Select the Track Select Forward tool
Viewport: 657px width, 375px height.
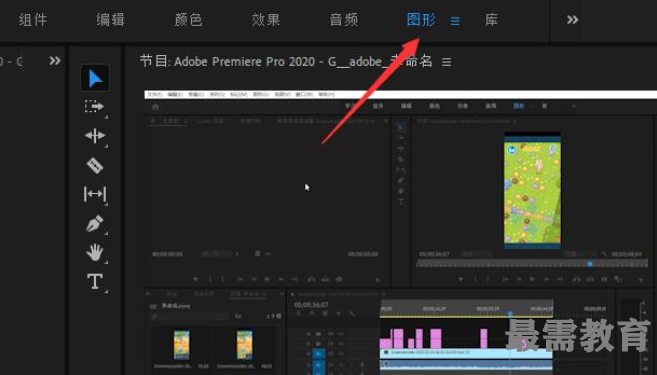(x=95, y=107)
